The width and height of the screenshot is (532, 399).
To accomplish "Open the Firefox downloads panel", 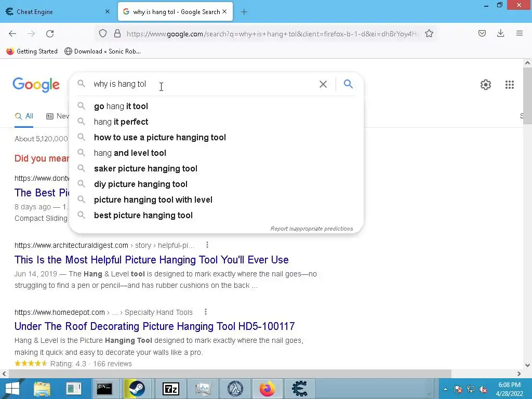I will [x=500, y=33].
